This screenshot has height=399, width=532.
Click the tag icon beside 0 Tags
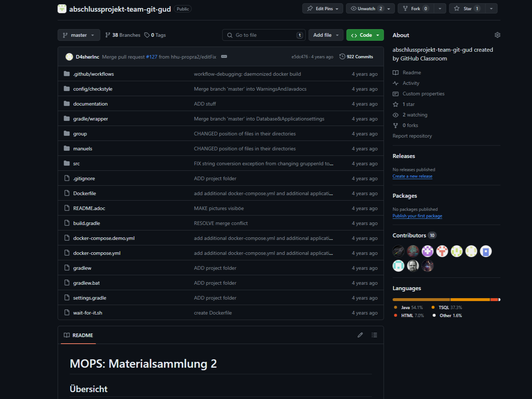(147, 35)
